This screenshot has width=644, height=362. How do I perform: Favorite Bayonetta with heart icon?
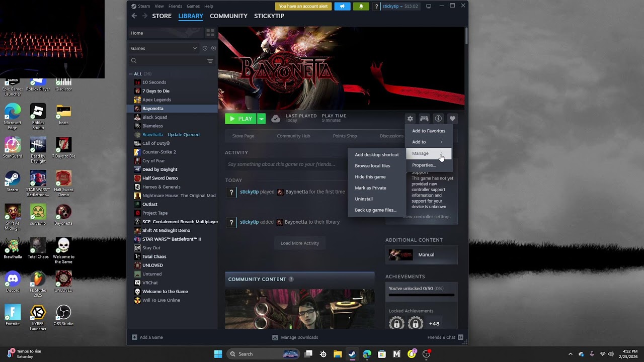coord(452,119)
